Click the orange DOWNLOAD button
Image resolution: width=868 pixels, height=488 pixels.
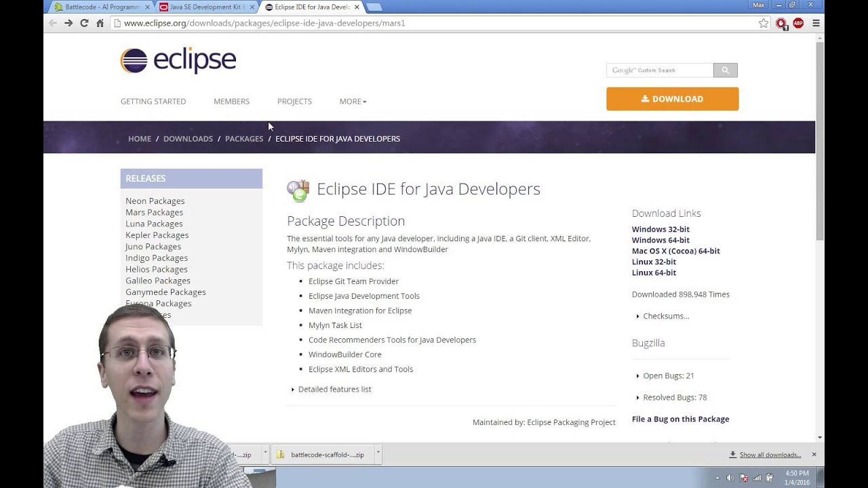pos(672,99)
